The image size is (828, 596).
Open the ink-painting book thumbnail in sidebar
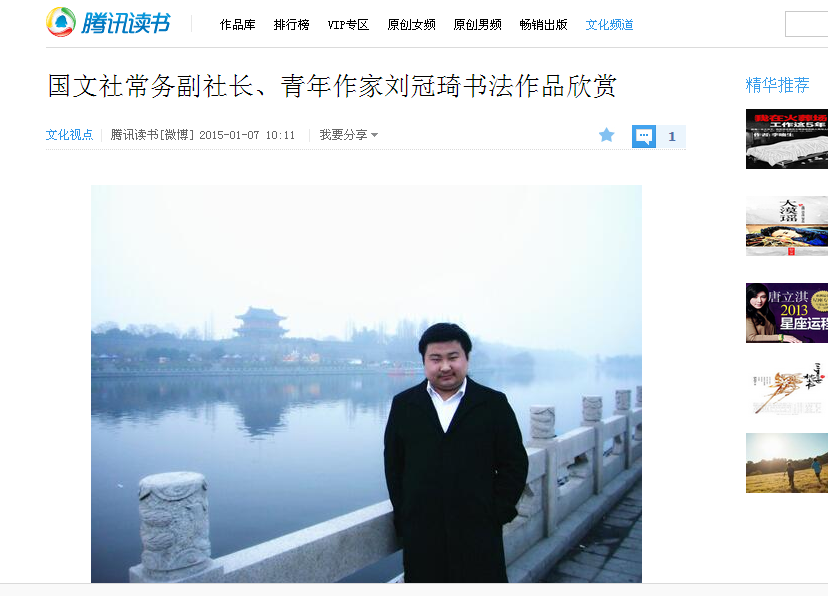coord(787,226)
